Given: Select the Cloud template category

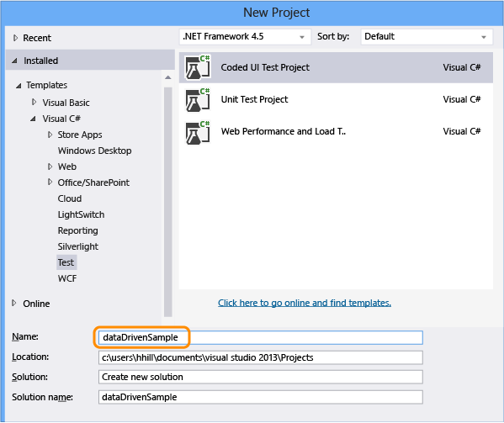Looking at the screenshot, I should tap(70, 198).
